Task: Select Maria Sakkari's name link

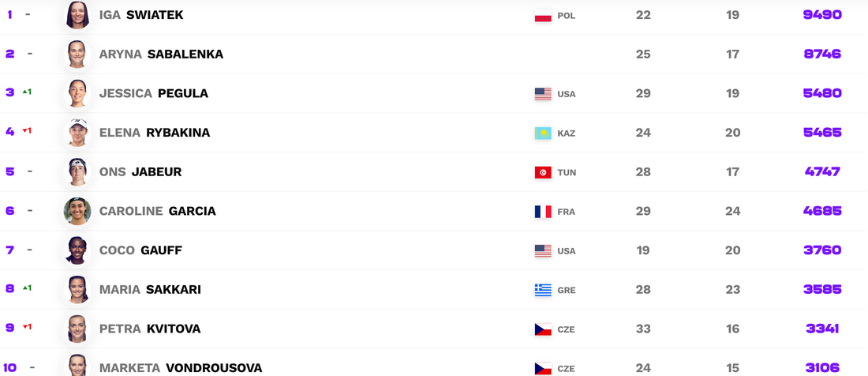Action: 150,290
